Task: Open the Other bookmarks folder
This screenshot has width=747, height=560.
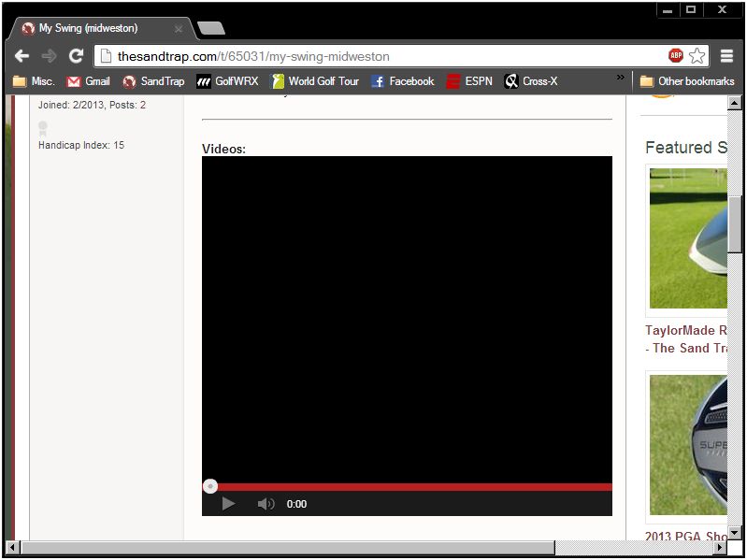Action: click(x=687, y=81)
